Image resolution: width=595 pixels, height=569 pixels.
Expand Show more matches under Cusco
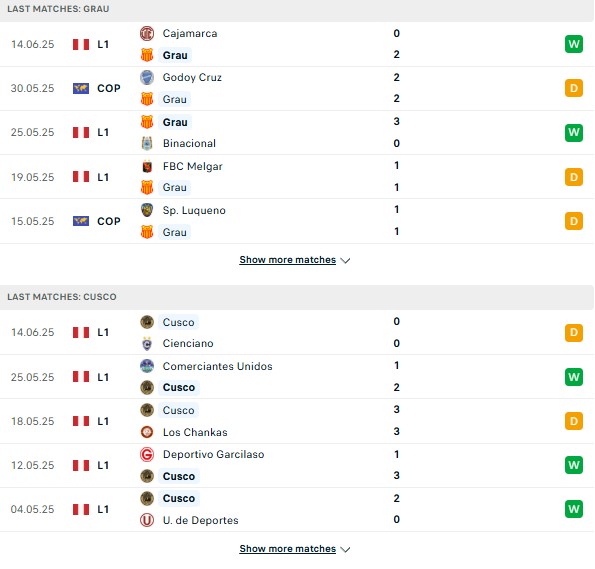pyautogui.click(x=288, y=549)
